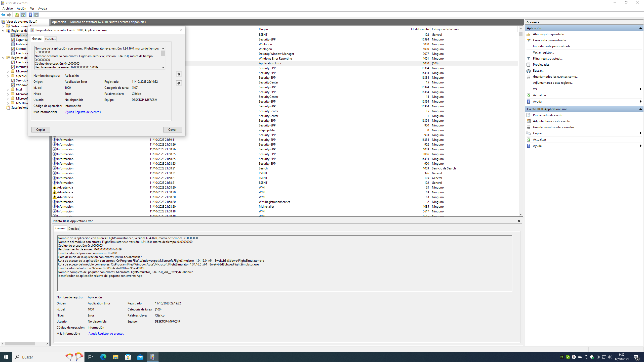Click the Up one level toolbar icon

click(17, 15)
